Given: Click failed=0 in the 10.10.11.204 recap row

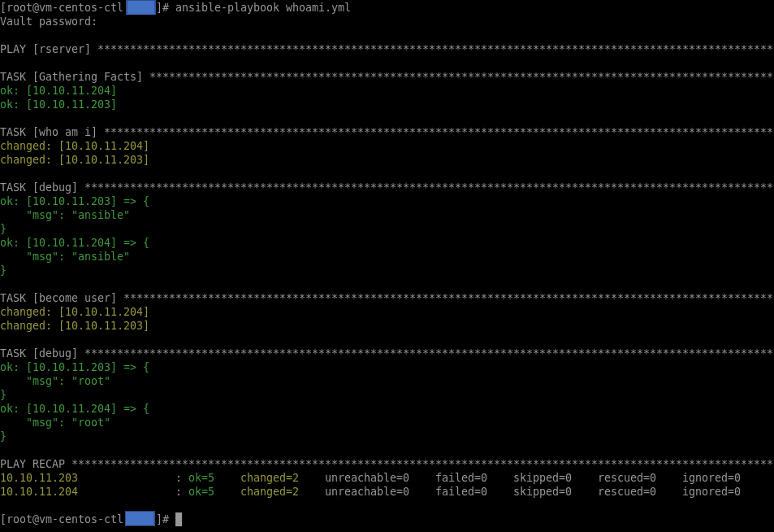Looking at the screenshot, I should pos(461,491).
